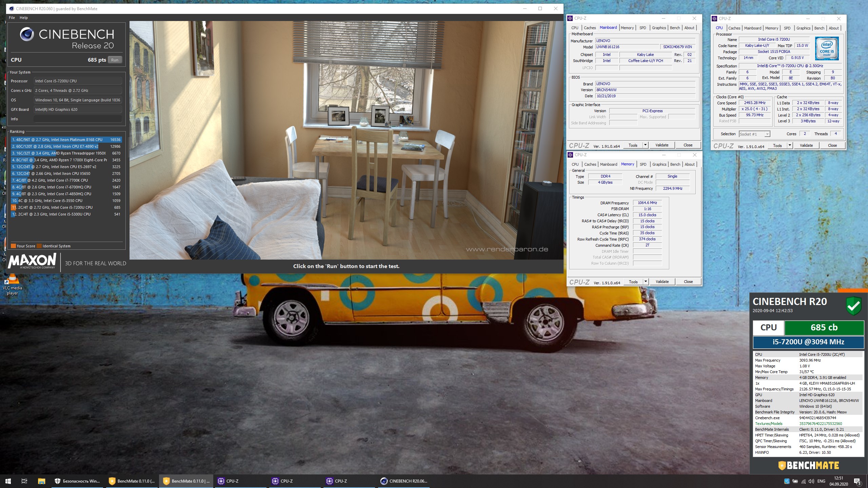This screenshot has width=868, height=488.
Task: Click the green BenchMate validation shield
Action: (853, 306)
